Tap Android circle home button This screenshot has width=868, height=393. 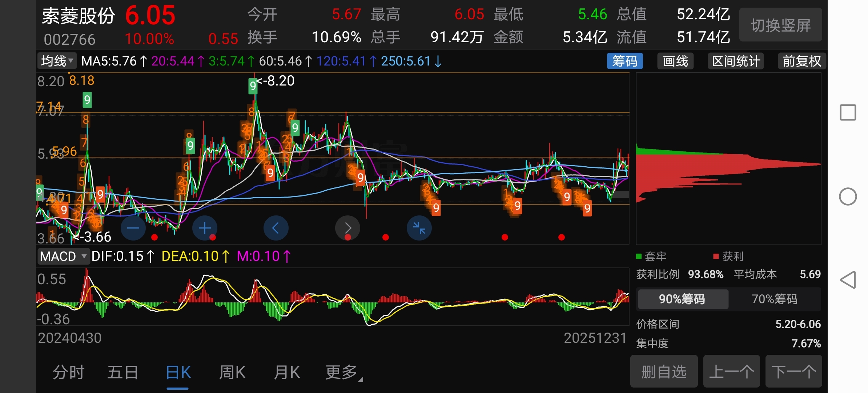(848, 197)
